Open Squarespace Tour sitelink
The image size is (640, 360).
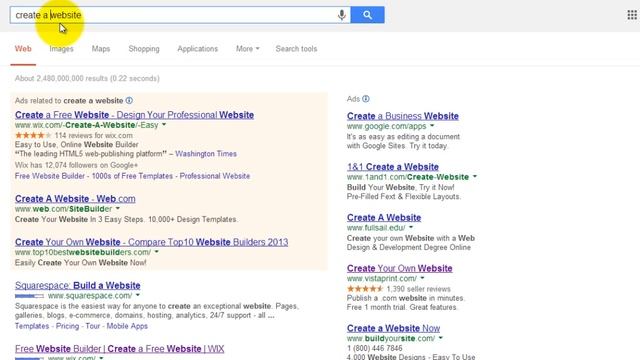tap(93, 326)
